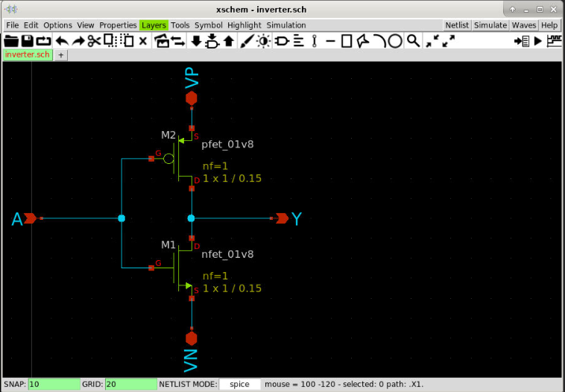565x392 pixels.
Task: Open the View menu
Action: [86, 25]
